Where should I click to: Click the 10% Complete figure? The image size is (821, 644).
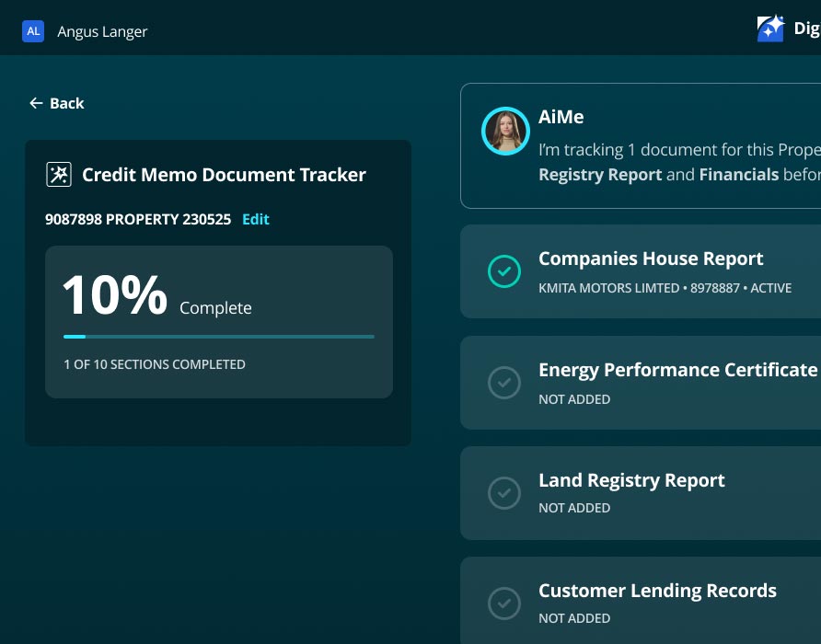pyautogui.click(x=157, y=295)
